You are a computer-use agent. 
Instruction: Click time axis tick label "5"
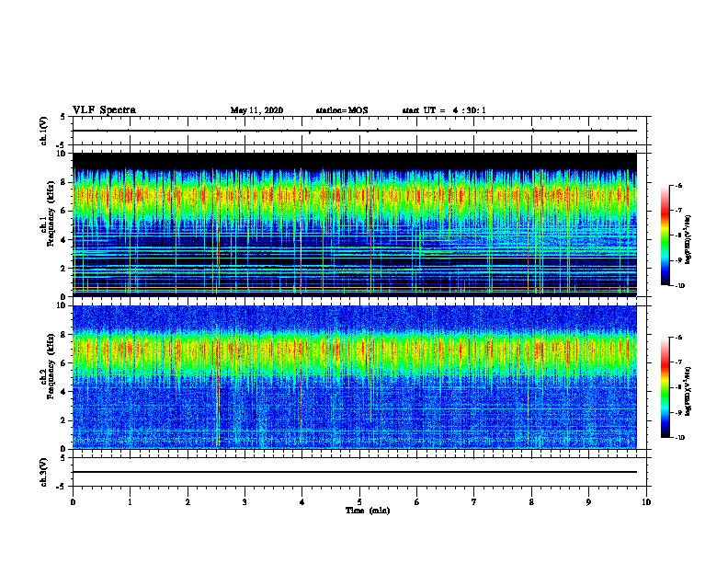point(359,501)
